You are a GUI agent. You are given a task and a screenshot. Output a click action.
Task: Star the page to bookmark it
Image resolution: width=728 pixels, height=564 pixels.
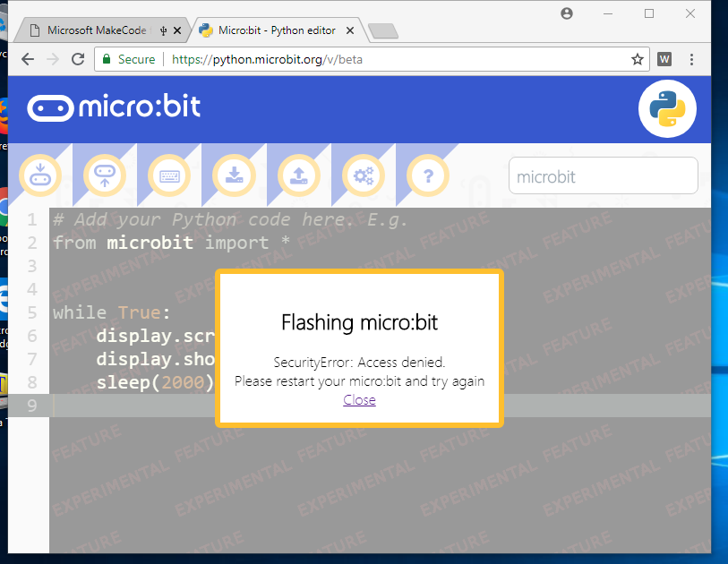click(x=637, y=59)
